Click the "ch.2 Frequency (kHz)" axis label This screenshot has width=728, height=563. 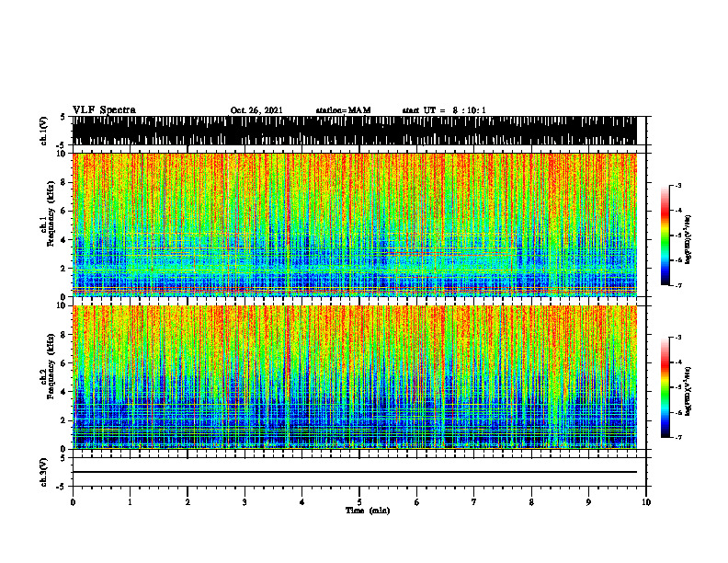pos(47,366)
